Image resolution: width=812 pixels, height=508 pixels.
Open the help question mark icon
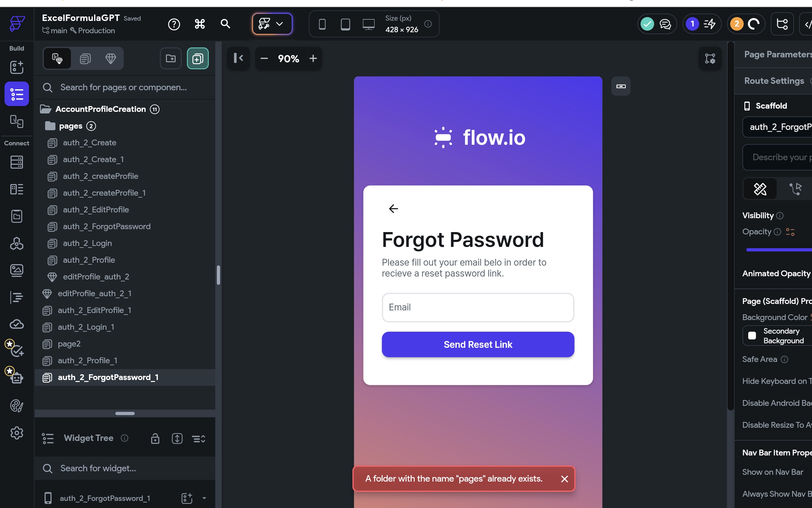(174, 24)
